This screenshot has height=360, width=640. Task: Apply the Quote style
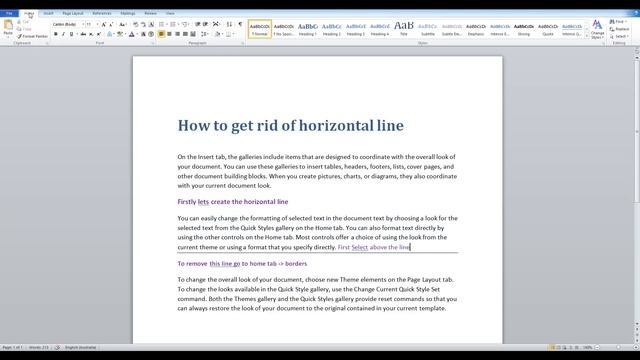(548, 29)
